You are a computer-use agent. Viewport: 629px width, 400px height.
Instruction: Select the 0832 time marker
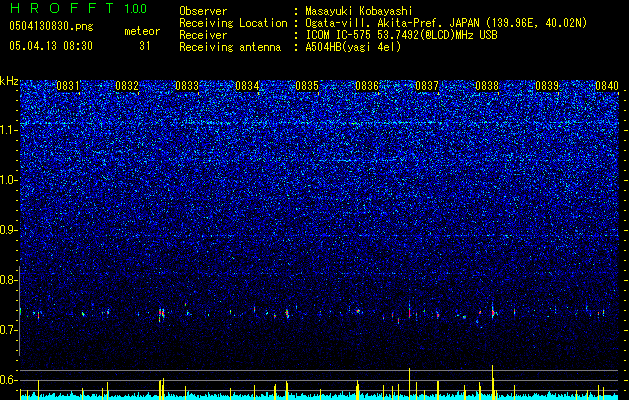tap(127, 86)
